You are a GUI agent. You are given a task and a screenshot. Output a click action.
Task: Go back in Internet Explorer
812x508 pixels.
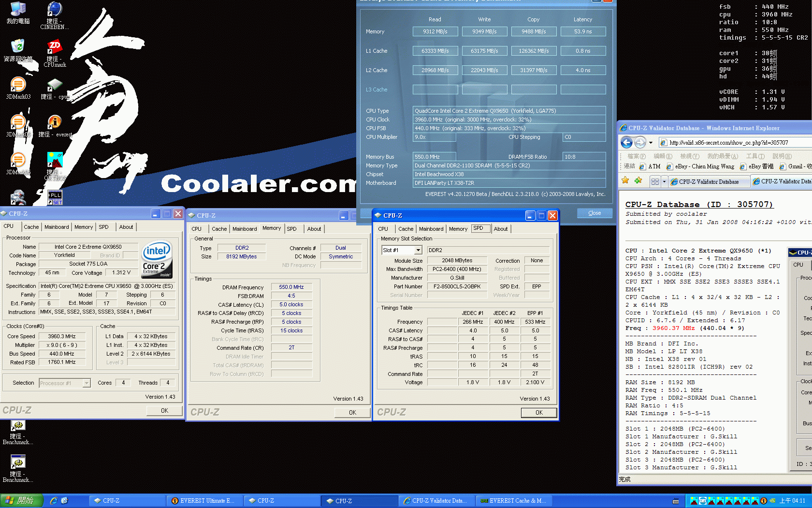click(626, 142)
